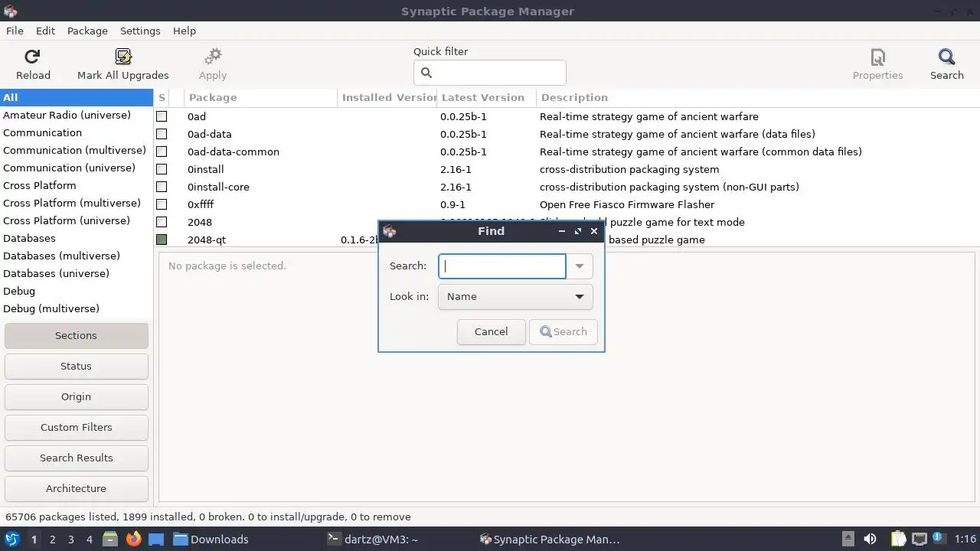Launch Firefox from the taskbar
Image resolution: width=980 pixels, height=551 pixels.
point(133,540)
